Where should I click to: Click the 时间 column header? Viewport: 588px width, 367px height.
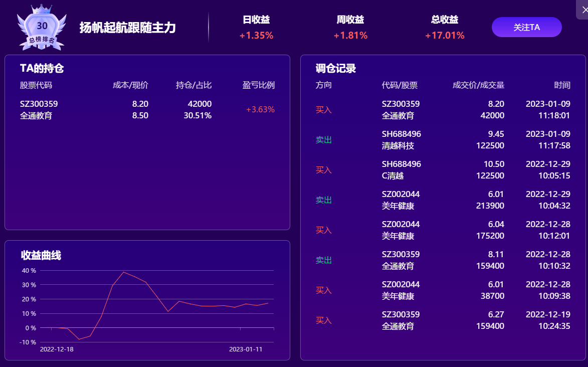(x=562, y=85)
